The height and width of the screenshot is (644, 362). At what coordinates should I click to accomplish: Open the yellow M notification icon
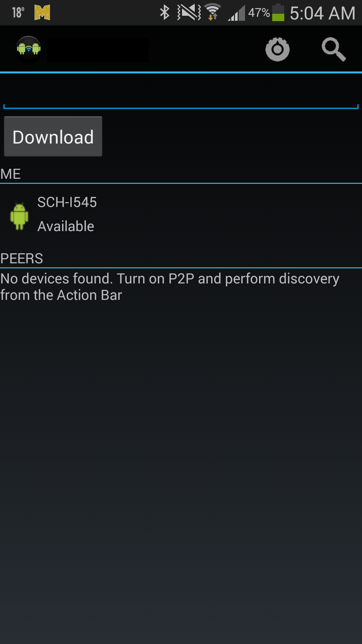click(x=42, y=12)
